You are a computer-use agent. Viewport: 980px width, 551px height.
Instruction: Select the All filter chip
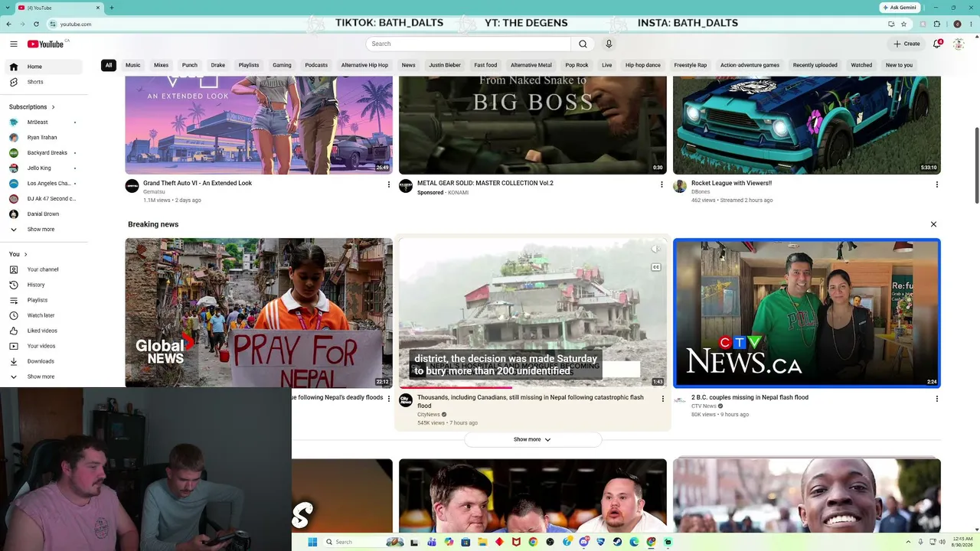click(x=109, y=65)
